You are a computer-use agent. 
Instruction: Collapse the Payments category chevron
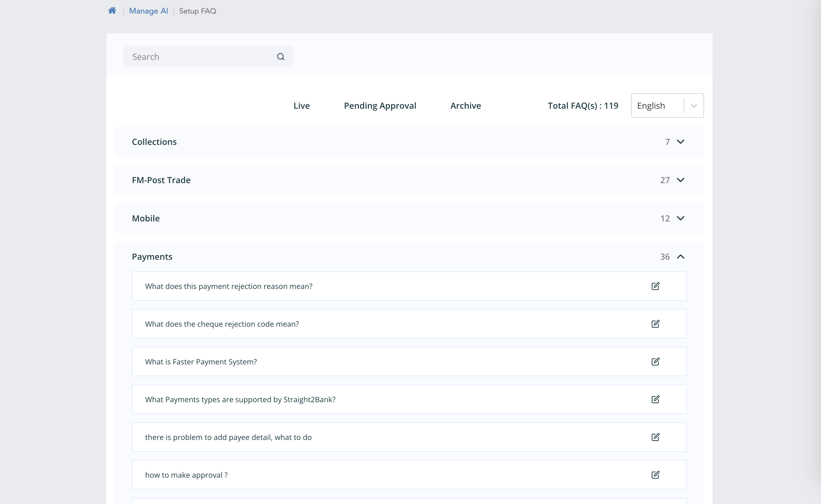tap(681, 257)
